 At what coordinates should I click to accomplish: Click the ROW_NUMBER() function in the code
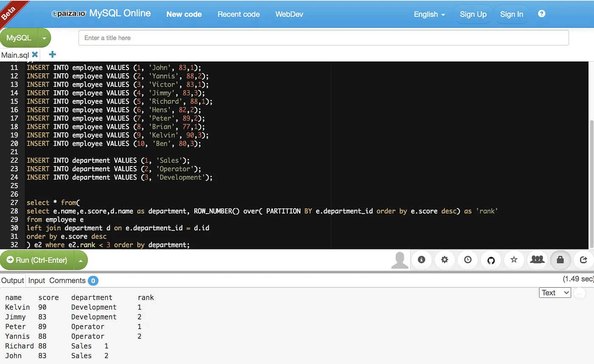pyautogui.click(x=217, y=211)
